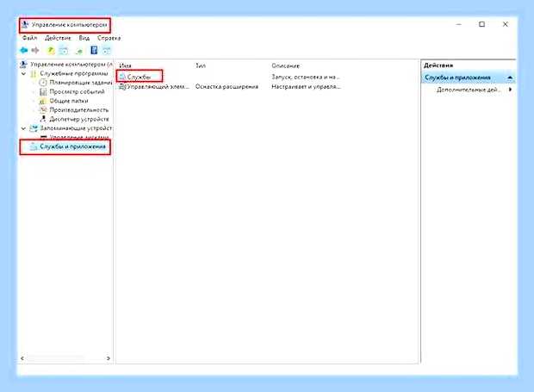The height and width of the screenshot is (392, 534).
Task: Click the Настраивает и управляет description cell
Action: (x=306, y=86)
